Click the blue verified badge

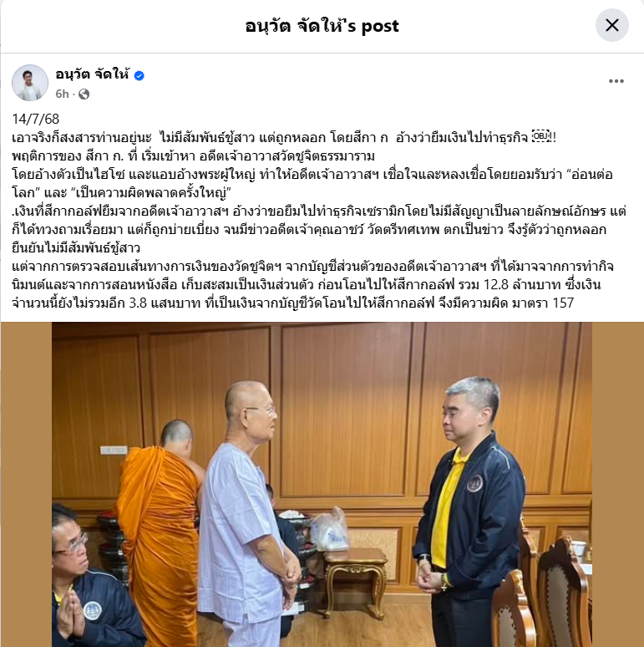(x=139, y=75)
